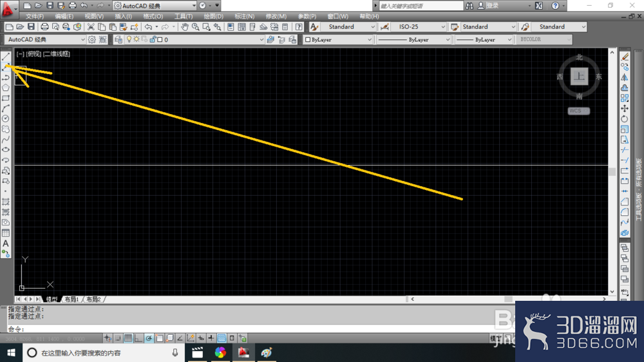The height and width of the screenshot is (362, 644).
Task: Click the Plot print icon
Action: (44, 26)
